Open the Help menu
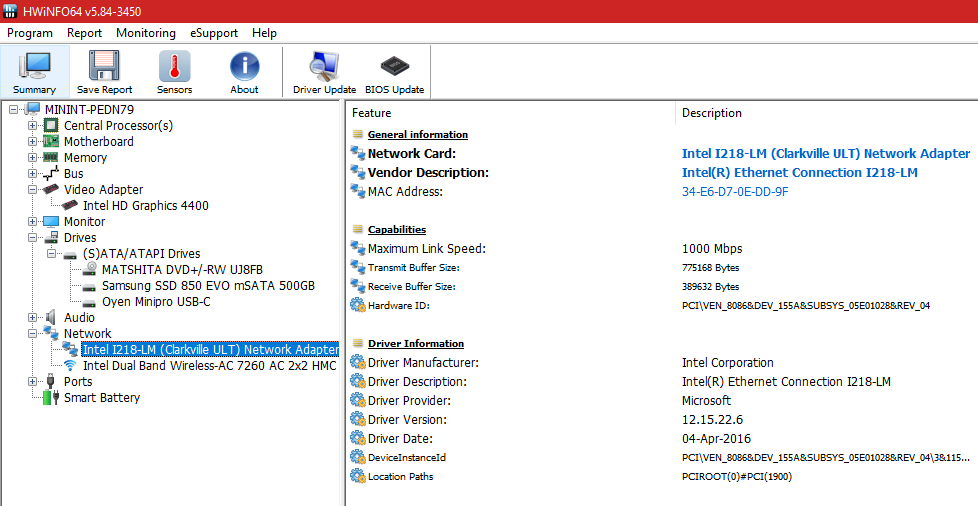The image size is (978, 506). click(x=264, y=33)
